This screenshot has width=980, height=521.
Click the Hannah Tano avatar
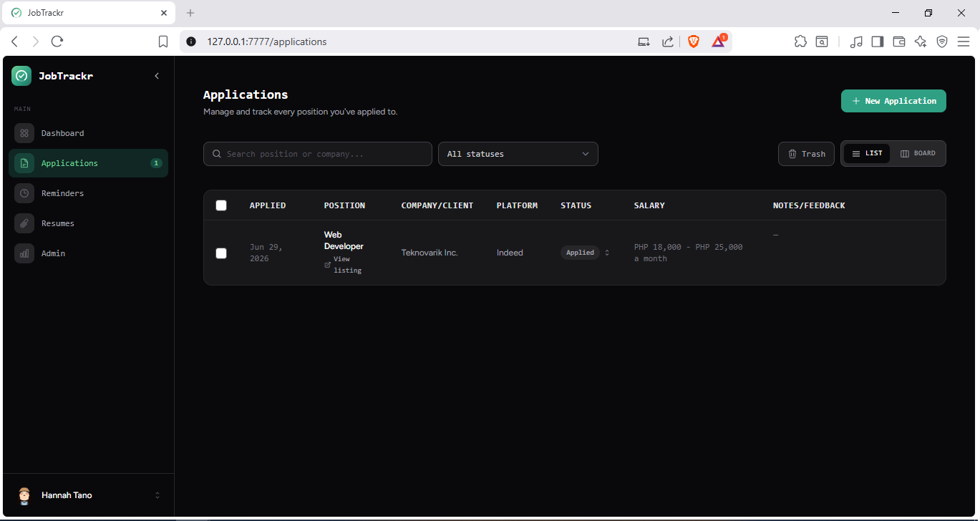pyautogui.click(x=24, y=495)
